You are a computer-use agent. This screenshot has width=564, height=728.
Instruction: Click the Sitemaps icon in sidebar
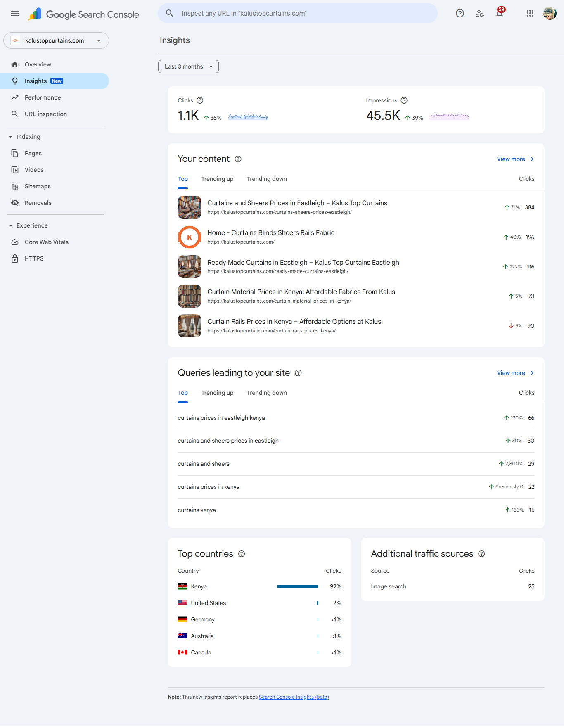15,186
